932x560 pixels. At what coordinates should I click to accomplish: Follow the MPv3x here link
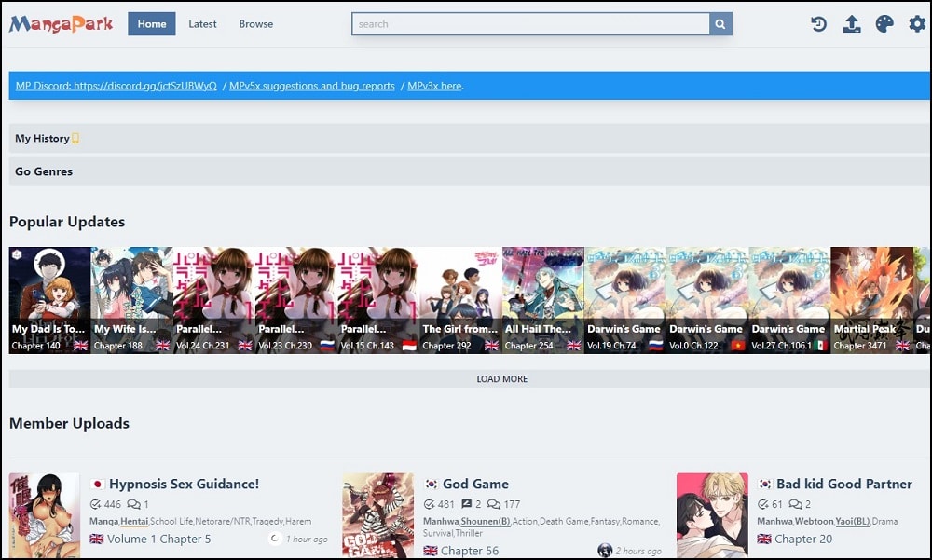point(434,86)
